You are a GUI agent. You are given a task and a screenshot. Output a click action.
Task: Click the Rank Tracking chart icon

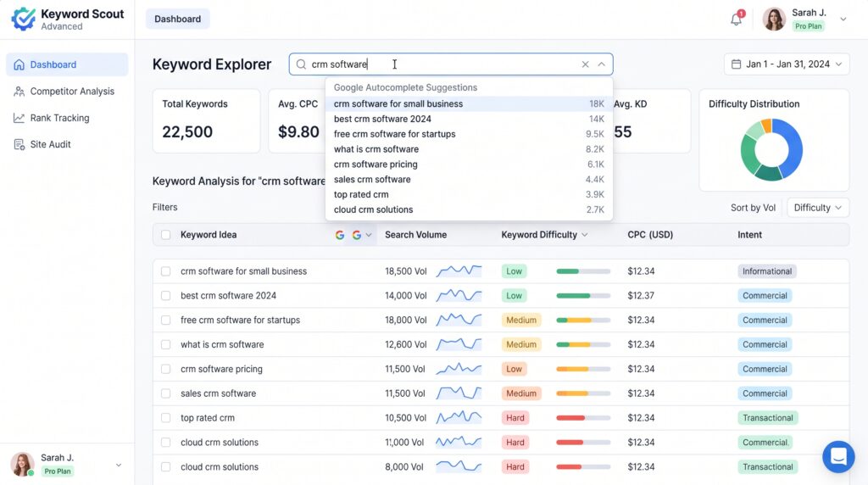tap(19, 118)
